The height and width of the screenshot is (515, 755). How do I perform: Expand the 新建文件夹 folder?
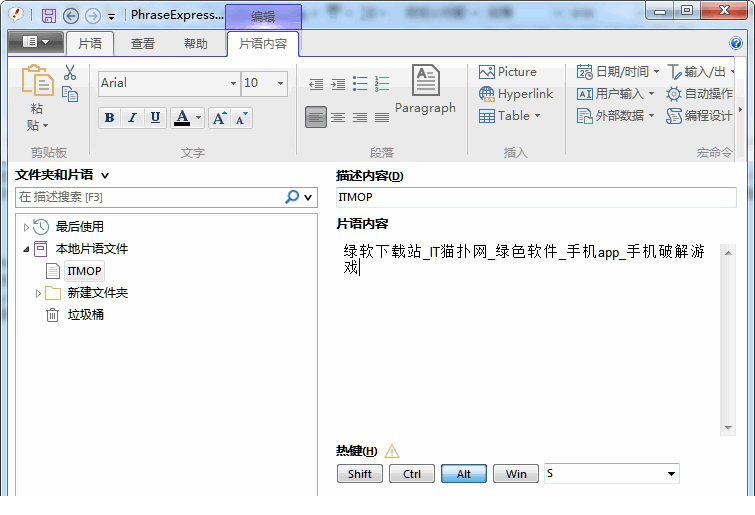coord(38,293)
